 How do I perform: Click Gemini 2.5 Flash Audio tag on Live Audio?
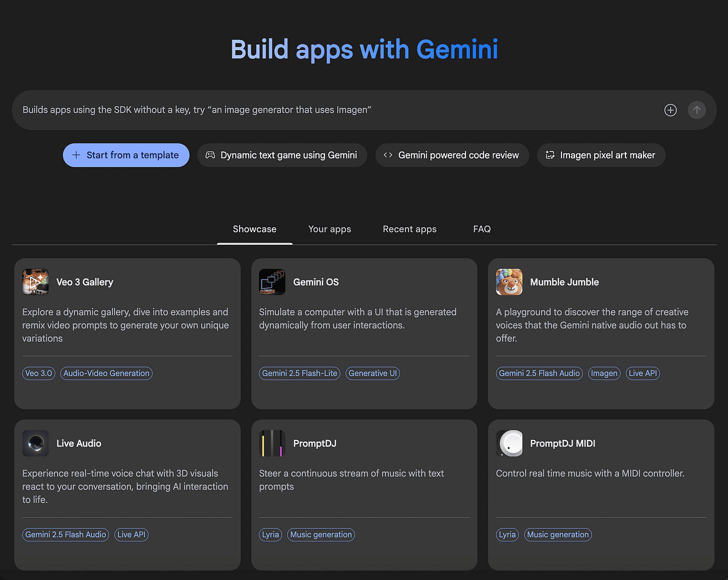click(65, 535)
